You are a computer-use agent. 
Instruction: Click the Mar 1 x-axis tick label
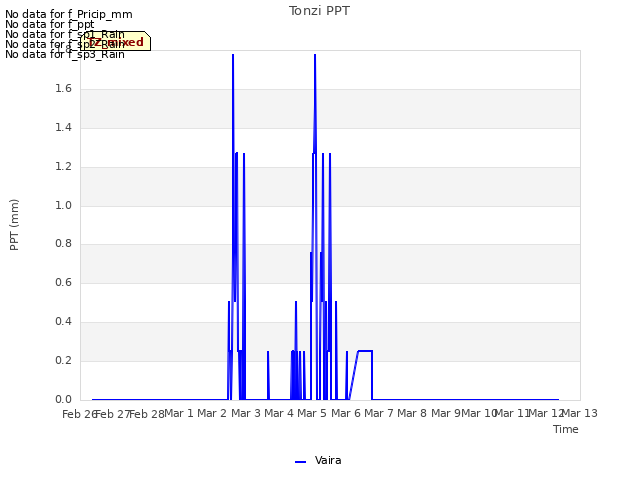point(179,413)
